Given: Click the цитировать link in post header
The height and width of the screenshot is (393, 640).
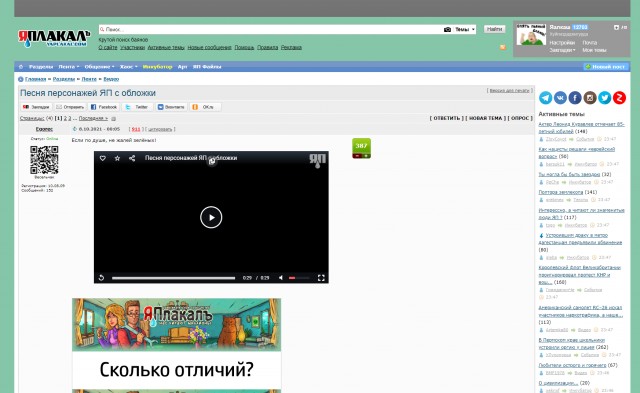Looking at the screenshot, I should point(160,129).
